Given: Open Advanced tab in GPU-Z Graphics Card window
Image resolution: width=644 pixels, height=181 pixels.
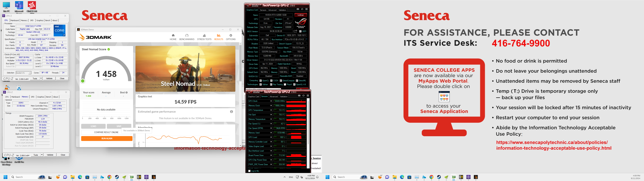Looking at the screenshot, I should click(272, 10).
